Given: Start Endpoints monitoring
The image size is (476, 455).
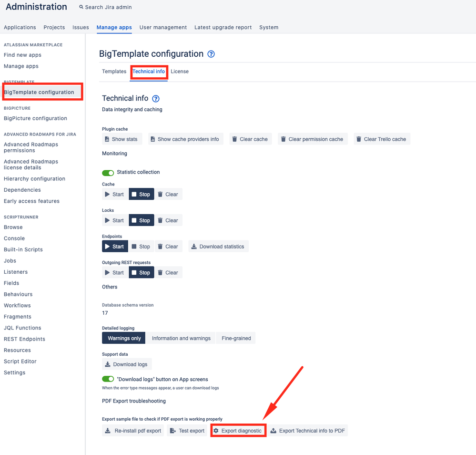Looking at the screenshot, I should (115, 247).
